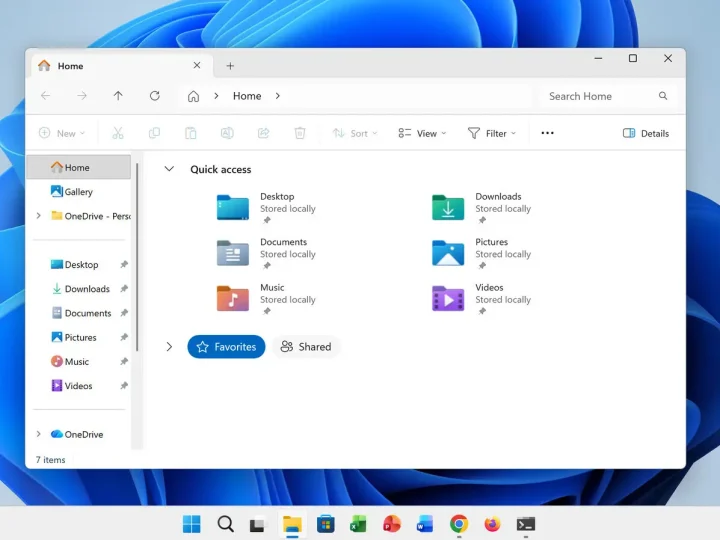The image size is (720, 540).
Task: Launch Google Chrome from taskbar
Action: (x=459, y=524)
